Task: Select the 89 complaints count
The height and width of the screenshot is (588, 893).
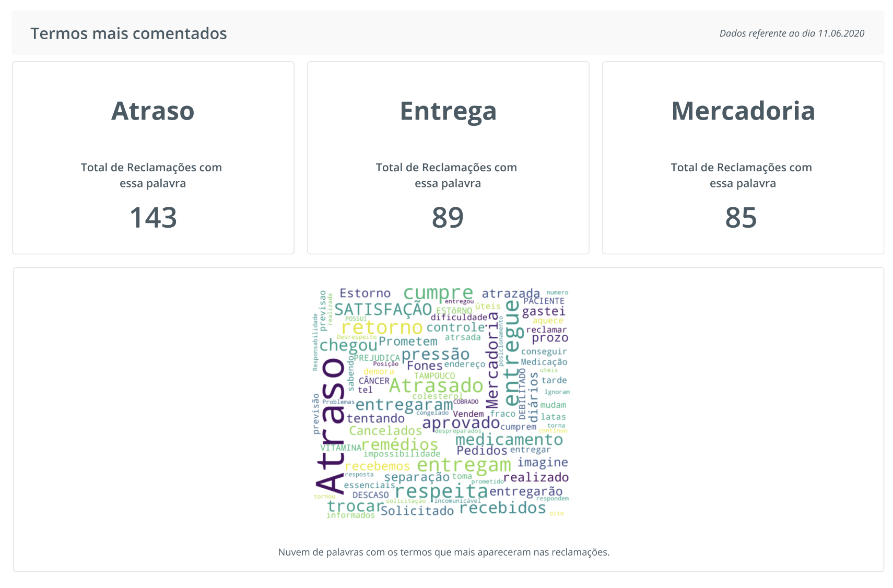Action: [x=448, y=217]
